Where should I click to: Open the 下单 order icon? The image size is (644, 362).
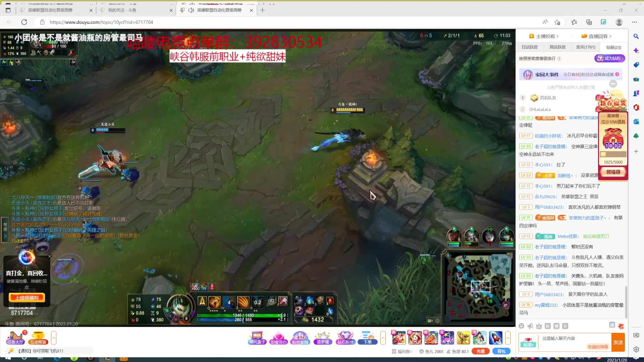click(x=368, y=338)
